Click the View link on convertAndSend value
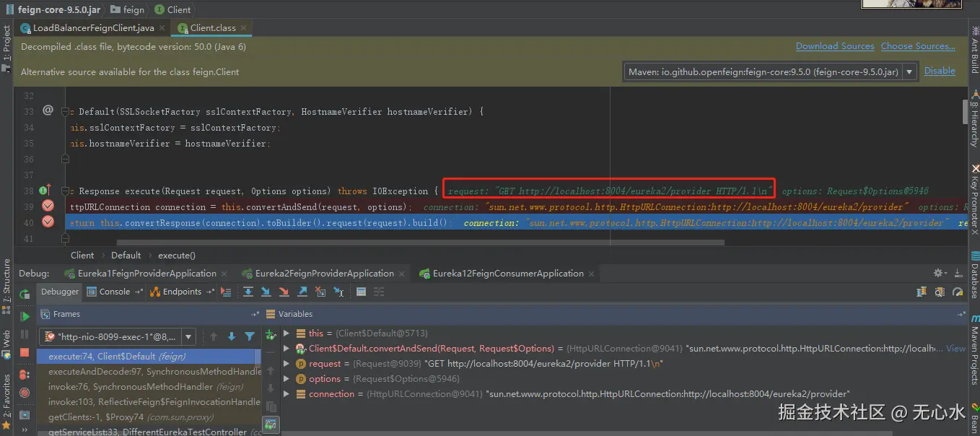This screenshot has height=436, width=980. click(955, 349)
